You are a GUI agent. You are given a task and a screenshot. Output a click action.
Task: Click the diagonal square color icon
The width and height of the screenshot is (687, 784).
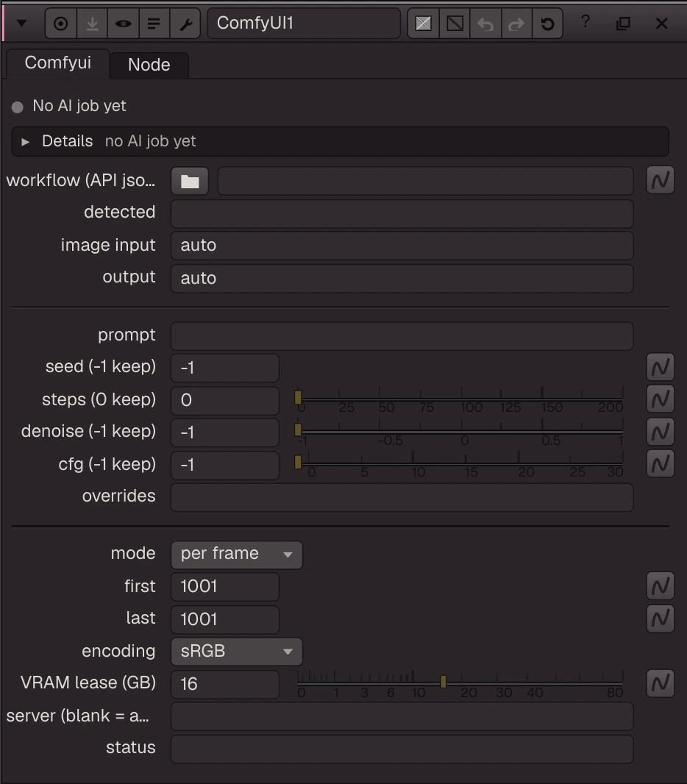coord(455,24)
